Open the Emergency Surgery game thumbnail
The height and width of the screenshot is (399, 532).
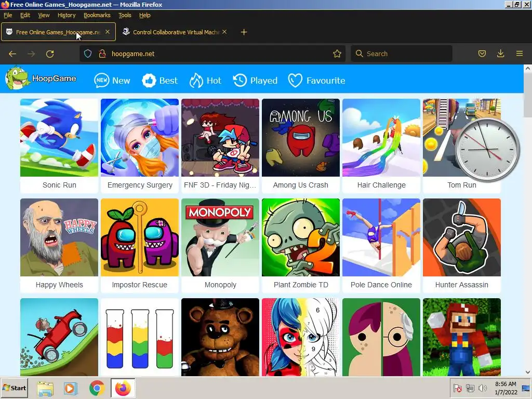pyautogui.click(x=139, y=137)
